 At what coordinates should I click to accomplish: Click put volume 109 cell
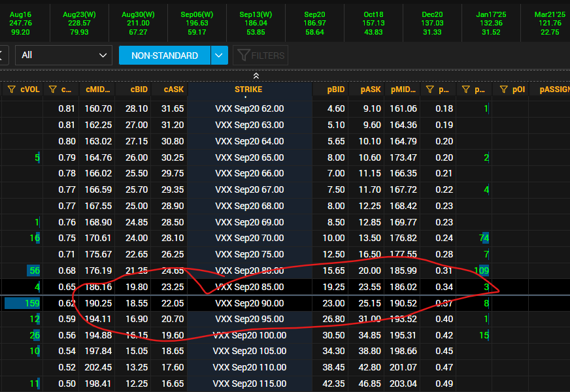coord(482,270)
